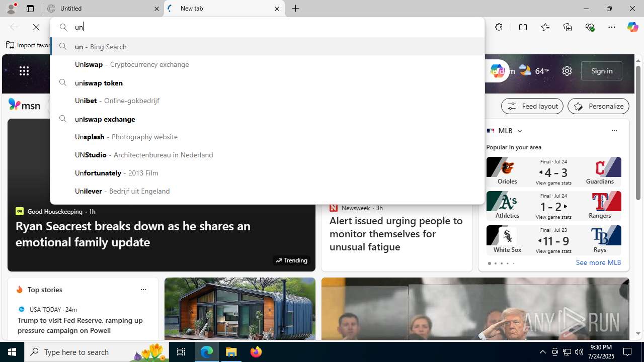644x362 pixels.
Task: Open Feed layout options
Action: tap(532, 106)
